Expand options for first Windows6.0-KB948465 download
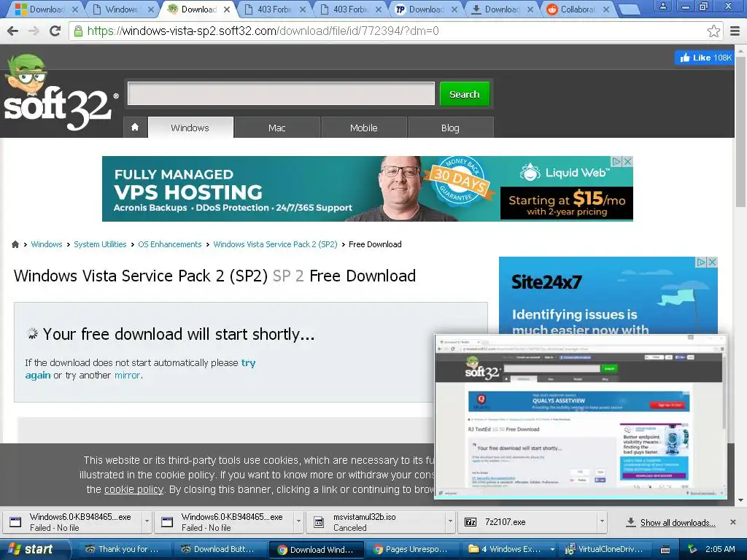This screenshot has height=560, width=747. coord(147,521)
